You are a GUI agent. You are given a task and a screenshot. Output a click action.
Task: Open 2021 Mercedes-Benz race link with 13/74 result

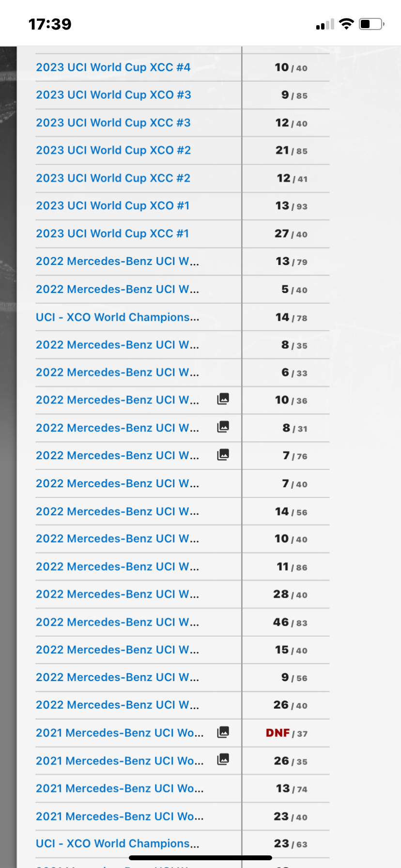(120, 789)
